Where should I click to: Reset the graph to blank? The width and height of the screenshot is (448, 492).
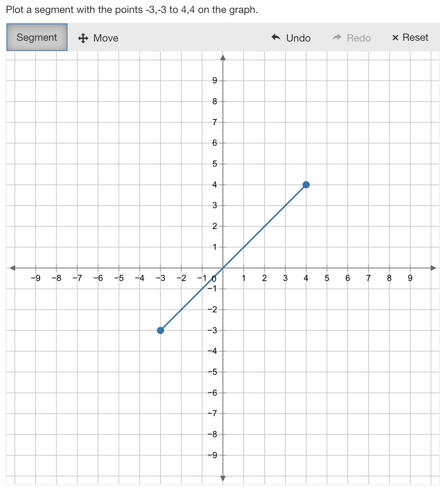tap(410, 38)
